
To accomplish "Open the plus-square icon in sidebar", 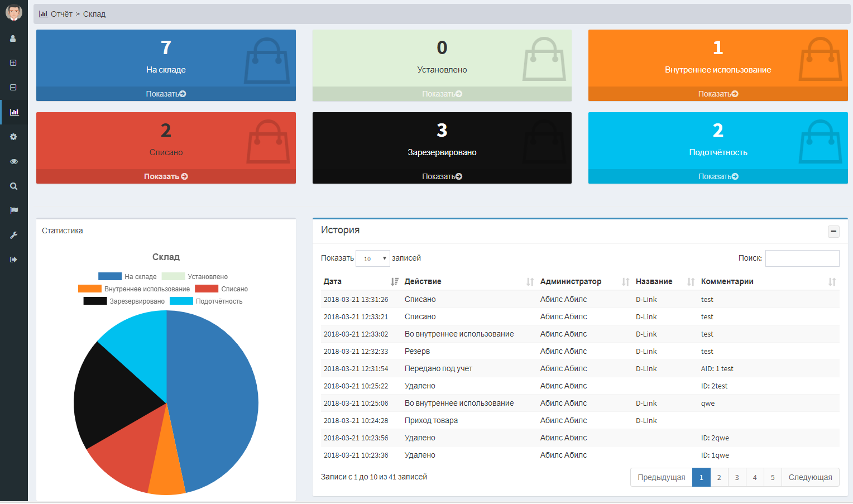I will coord(13,63).
